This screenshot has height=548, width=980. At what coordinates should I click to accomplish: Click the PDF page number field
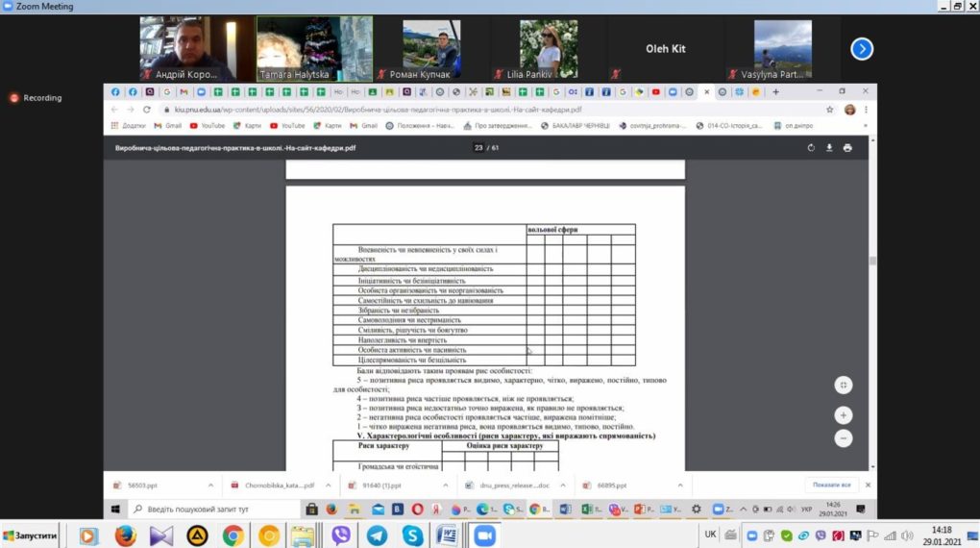tap(478, 148)
